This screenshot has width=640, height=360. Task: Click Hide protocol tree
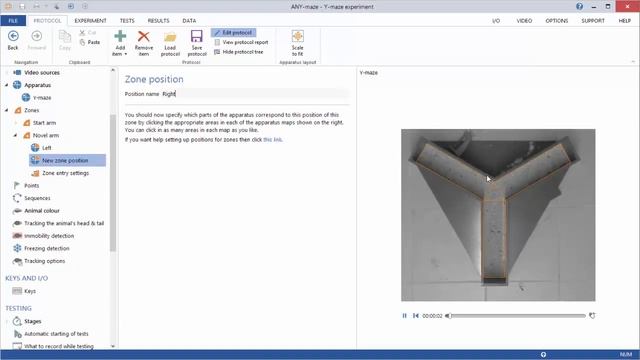(x=239, y=52)
